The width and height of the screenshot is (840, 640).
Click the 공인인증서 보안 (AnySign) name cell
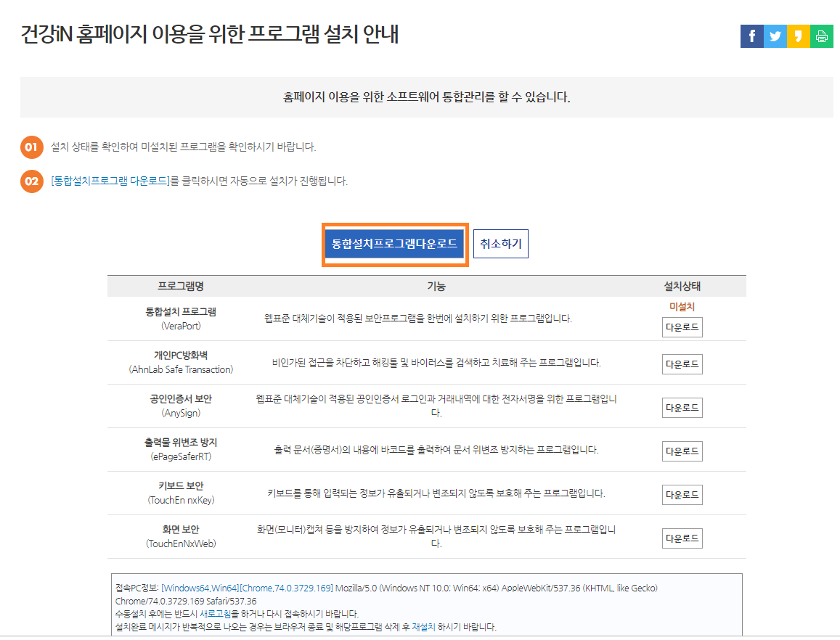pos(181,406)
